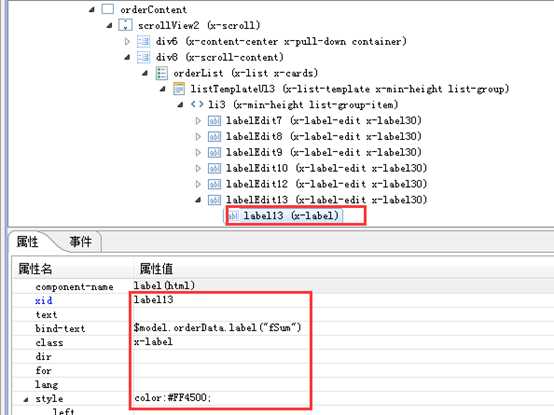This screenshot has height=415, width=554.
Task: Click the labelEdit9 component icon
Action: coord(214,152)
